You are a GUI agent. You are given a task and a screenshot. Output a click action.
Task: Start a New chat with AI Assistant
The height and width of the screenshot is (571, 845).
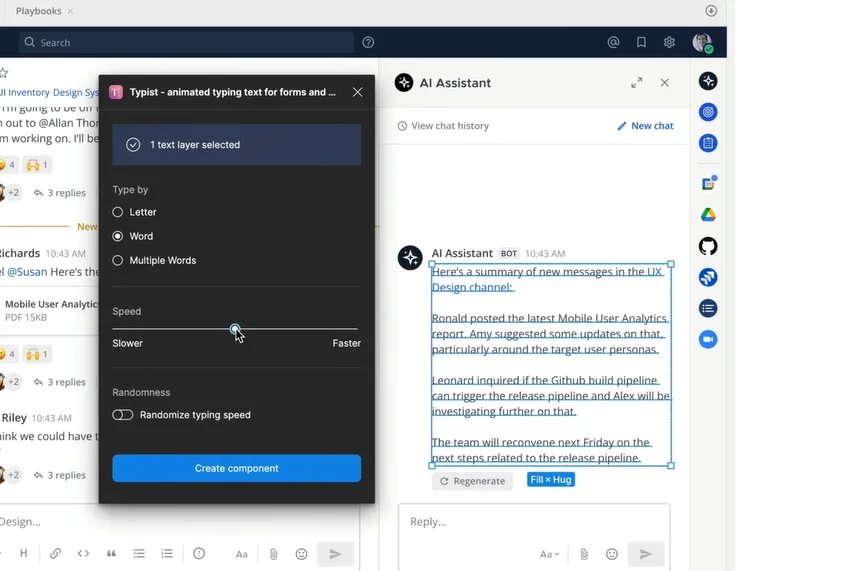point(645,126)
